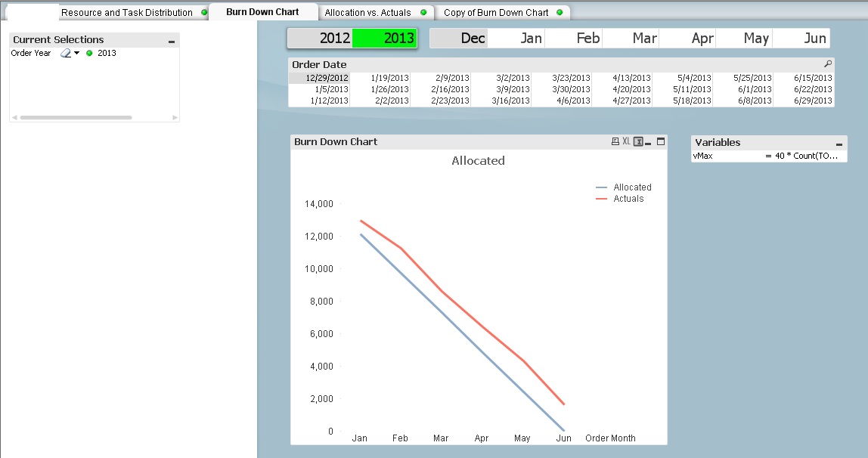Screen dimensions: 868x458
Task: Select order date 4/13/2013
Action: pos(622,78)
